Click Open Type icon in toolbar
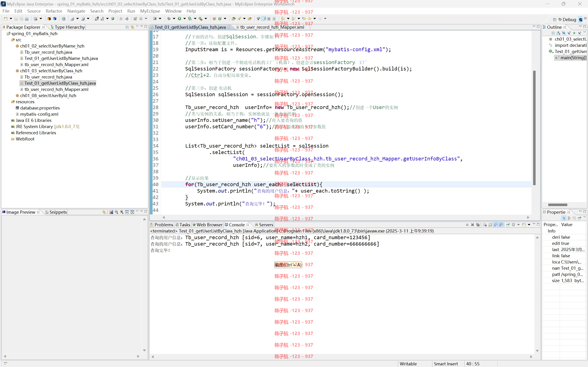588x367 pixels. click(233, 19)
